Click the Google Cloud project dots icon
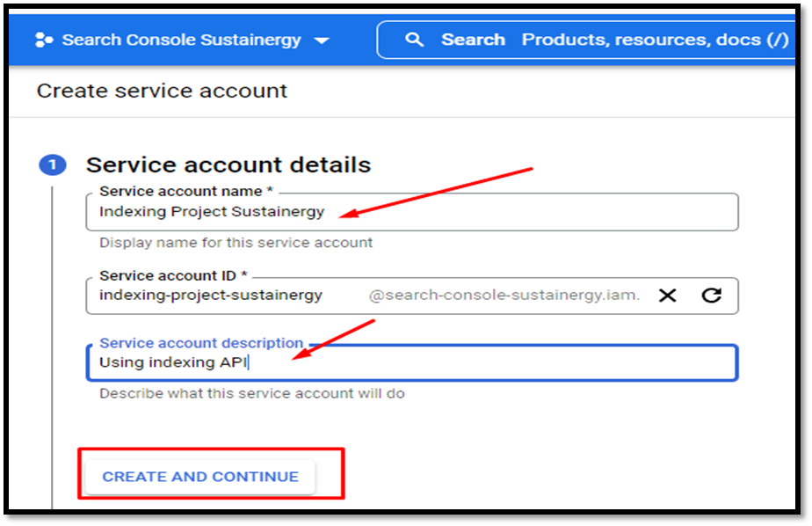The image size is (812, 526). pyautogui.click(x=44, y=40)
